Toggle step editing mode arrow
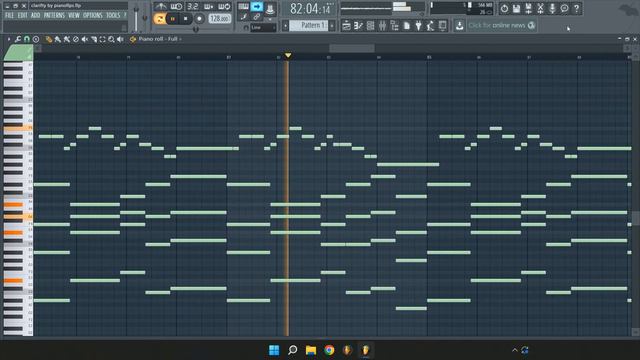 click(x=257, y=7)
